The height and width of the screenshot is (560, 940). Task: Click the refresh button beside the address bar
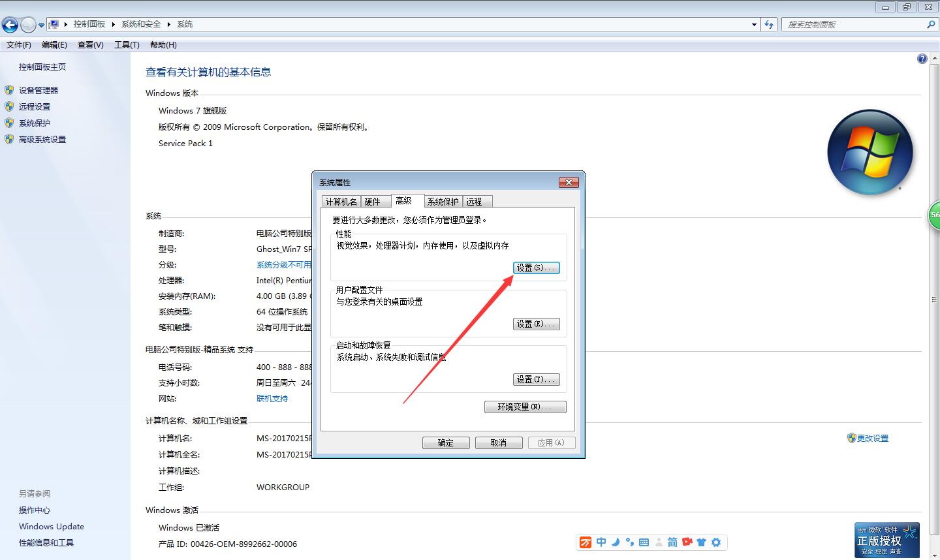coord(769,24)
